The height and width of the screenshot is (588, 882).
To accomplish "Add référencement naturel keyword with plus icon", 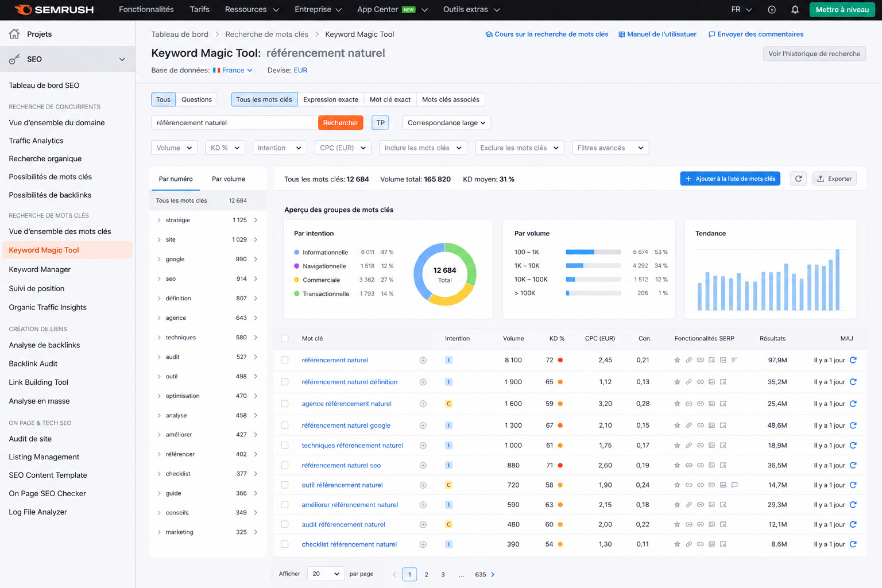I will [423, 360].
